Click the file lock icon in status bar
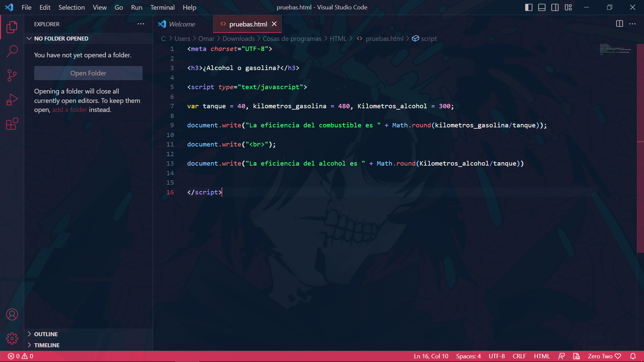The height and width of the screenshot is (362, 644). pyautogui.click(x=576, y=356)
